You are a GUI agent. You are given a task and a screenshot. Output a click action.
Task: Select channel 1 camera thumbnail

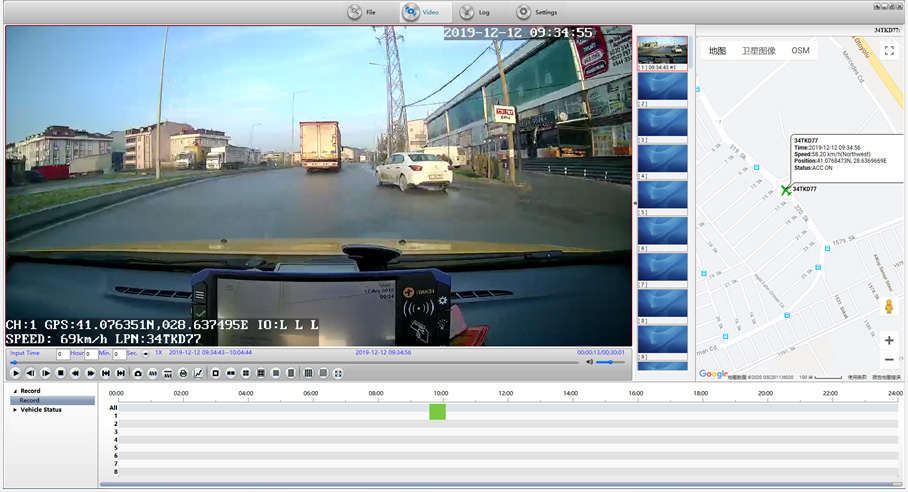[662, 53]
